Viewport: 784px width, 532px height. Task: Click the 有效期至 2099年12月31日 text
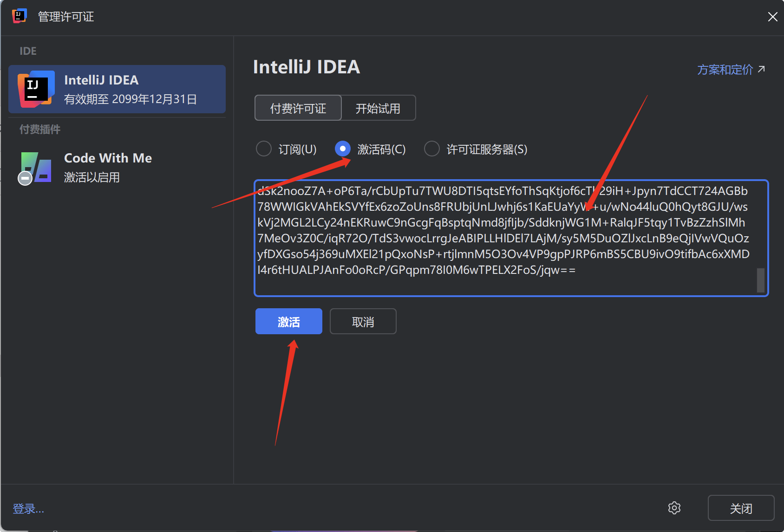[131, 99]
